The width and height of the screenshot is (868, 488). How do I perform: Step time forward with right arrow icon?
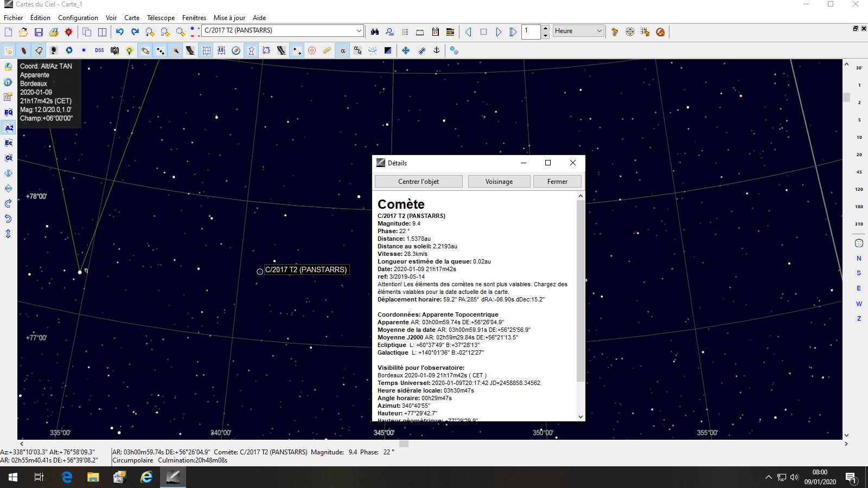pyautogui.click(x=499, y=32)
